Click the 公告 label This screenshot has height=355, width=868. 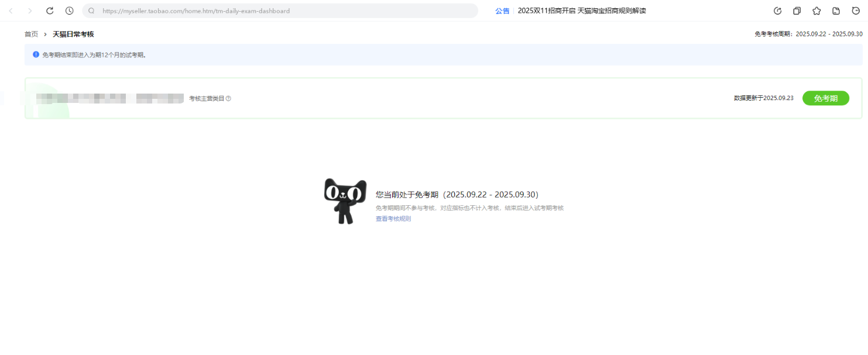pos(502,11)
